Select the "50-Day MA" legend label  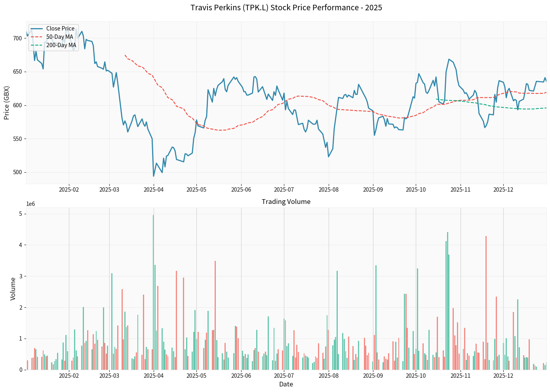coord(59,37)
